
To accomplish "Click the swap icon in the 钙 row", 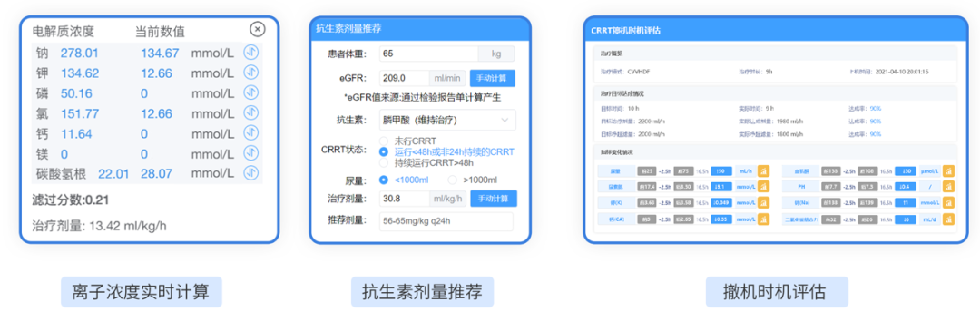I will 251,133.
